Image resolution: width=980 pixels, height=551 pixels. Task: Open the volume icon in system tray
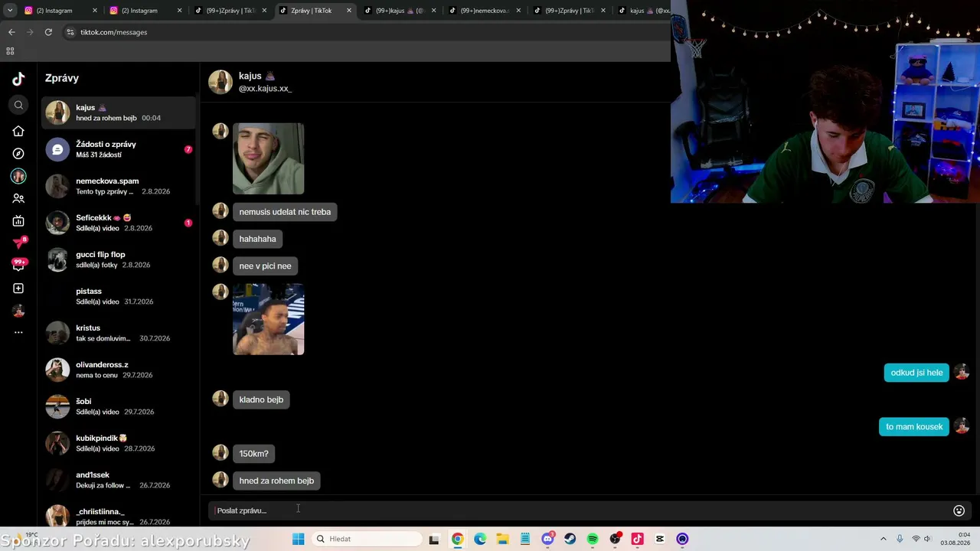[x=927, y=539]
